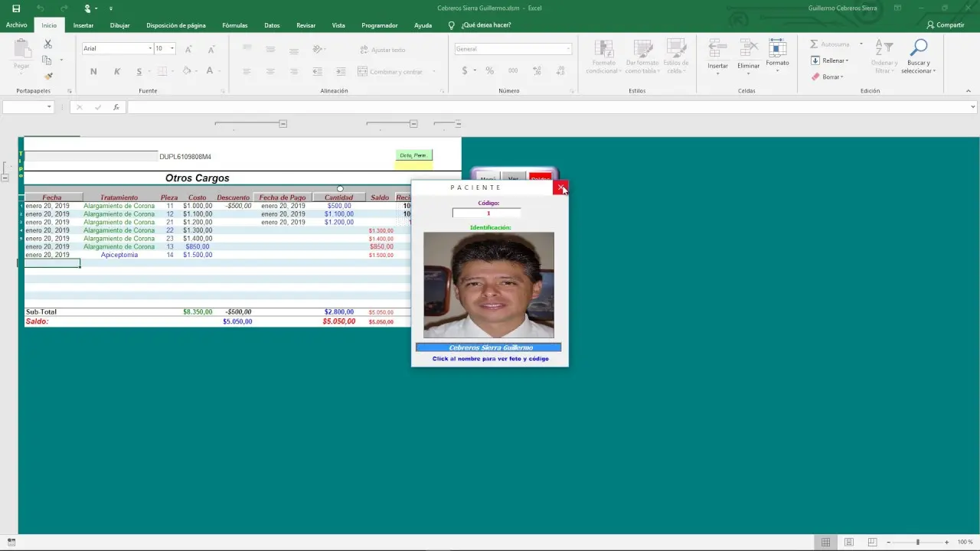Click the zoom slider handle
Image resolution: width=980 pixels, height=551 pixels.
917,542
